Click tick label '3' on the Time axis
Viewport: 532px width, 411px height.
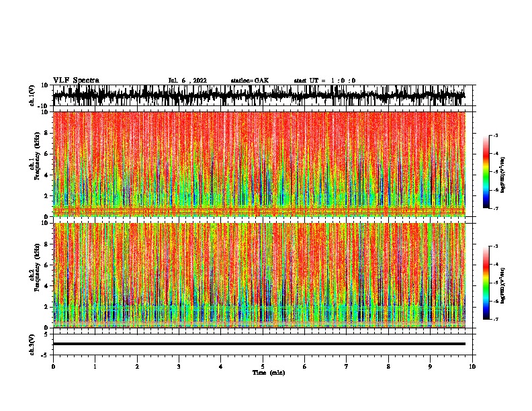(179, 367)
